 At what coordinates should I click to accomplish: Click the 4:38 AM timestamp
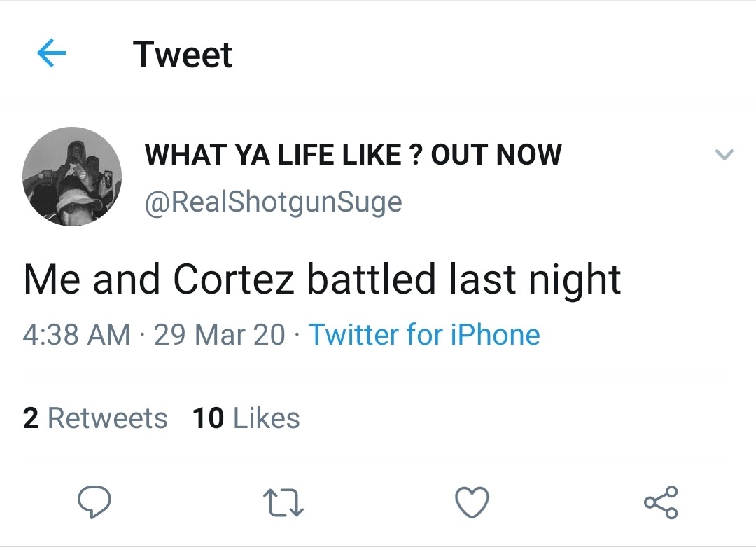(76, 334)
